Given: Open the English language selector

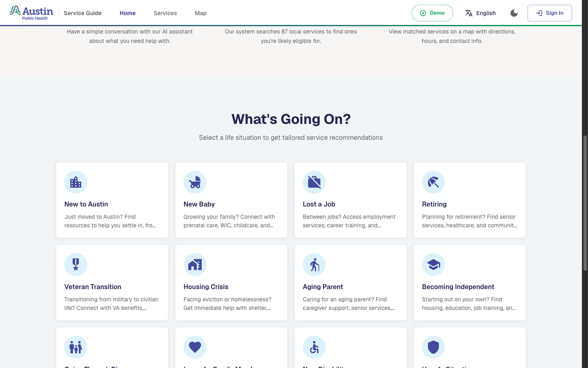Looking at the screenshot, I should coord(480,13).
